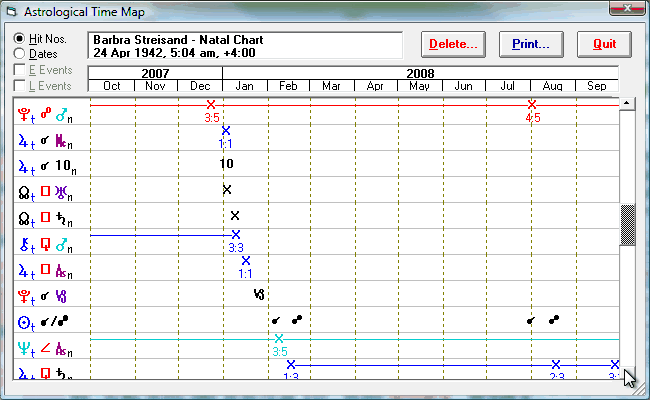This screenshot has height=400, width=650.
Task: Click the Sep month header
Action: [x=597, y=86]
